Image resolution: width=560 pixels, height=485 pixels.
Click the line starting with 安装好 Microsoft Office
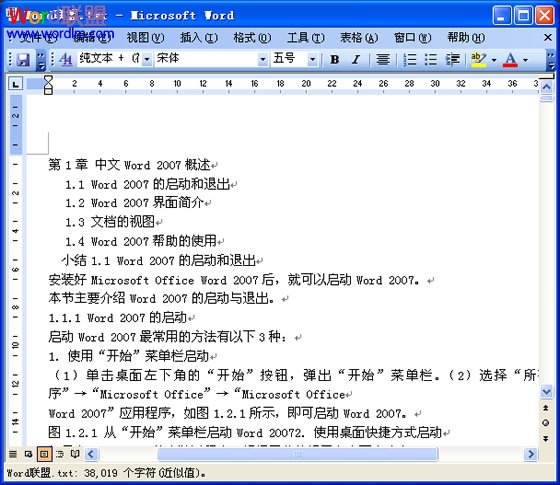pos(234,280)
